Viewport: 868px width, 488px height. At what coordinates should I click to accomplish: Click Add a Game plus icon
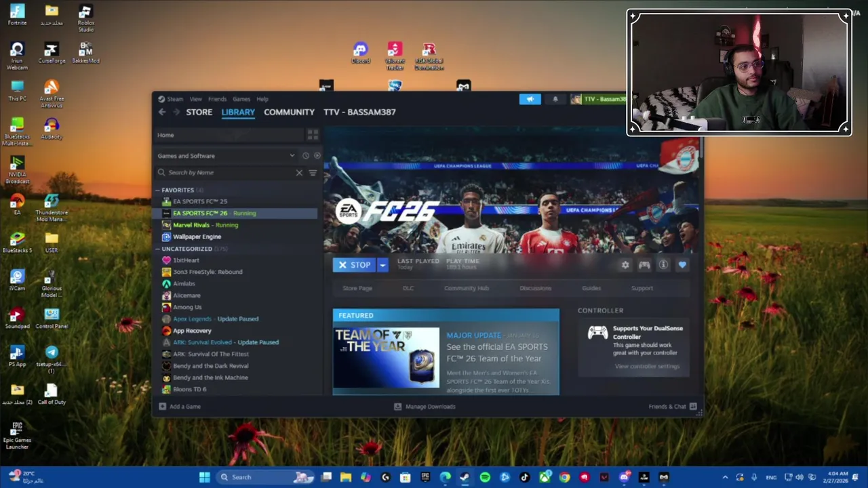click(162, 407)
